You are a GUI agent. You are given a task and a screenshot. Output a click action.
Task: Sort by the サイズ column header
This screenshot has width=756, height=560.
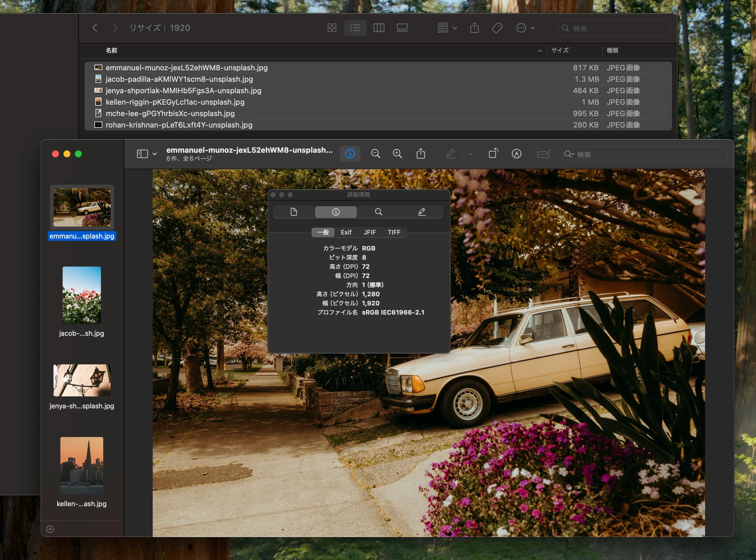pyautogui.click(x=560, y=50)
